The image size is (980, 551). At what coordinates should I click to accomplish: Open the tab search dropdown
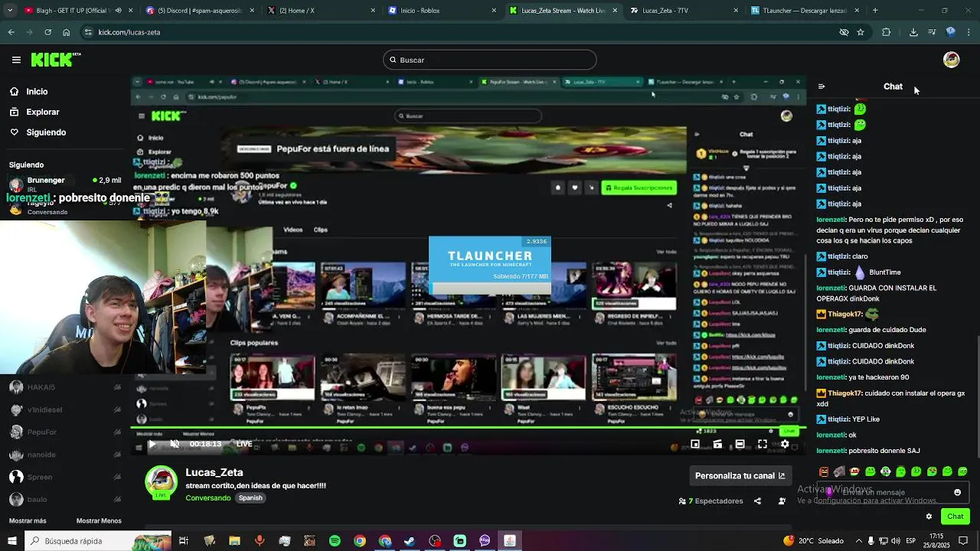10,11
